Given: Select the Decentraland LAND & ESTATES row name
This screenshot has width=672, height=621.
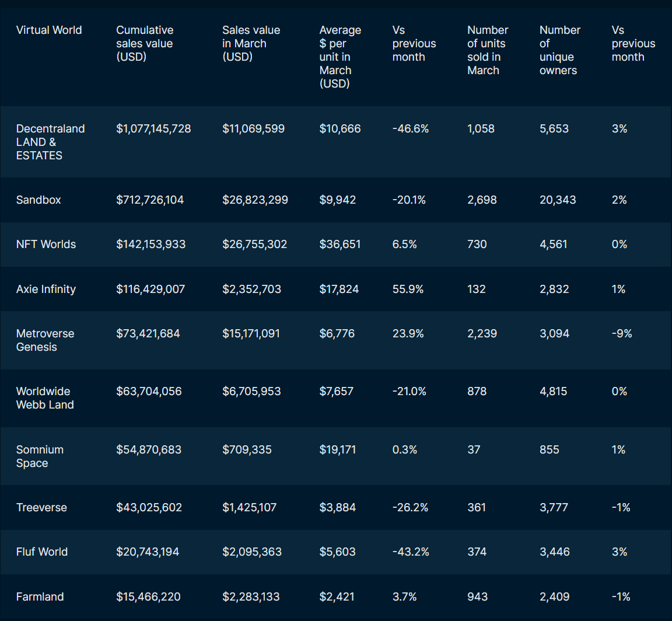Looking at the screenshot, I should pos(50,142).
